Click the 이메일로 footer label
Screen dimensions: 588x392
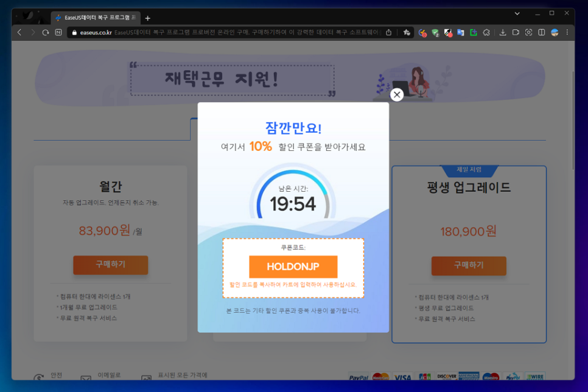[109, 375]
